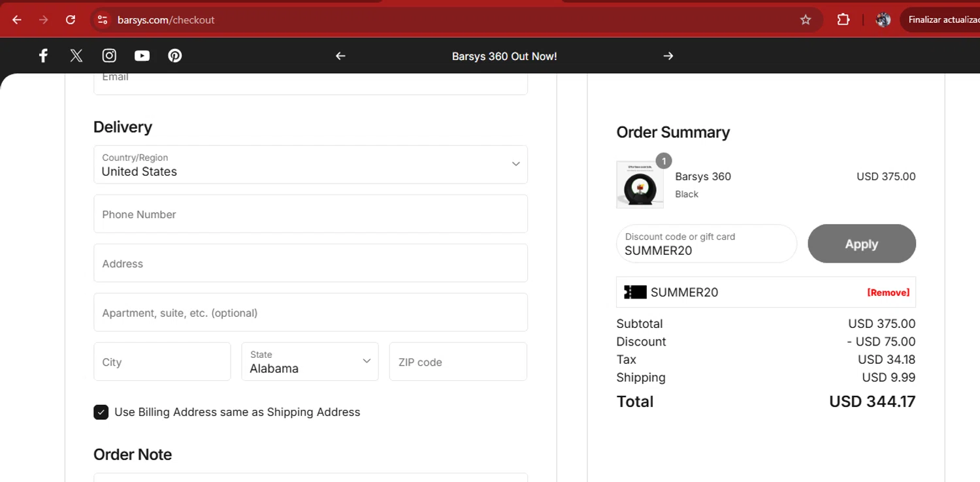Viewport: 980px width, 482px height.
Task: Open the State dropdown showing Alabama
Action: (x=310, y=361)
